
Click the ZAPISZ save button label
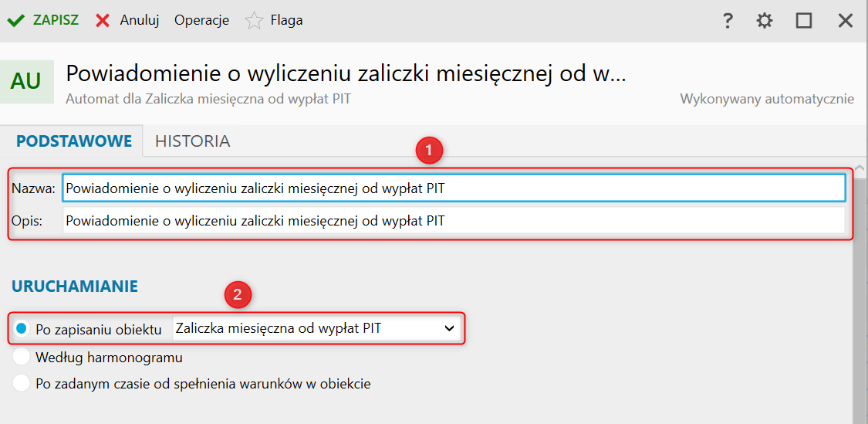[56, 21]
